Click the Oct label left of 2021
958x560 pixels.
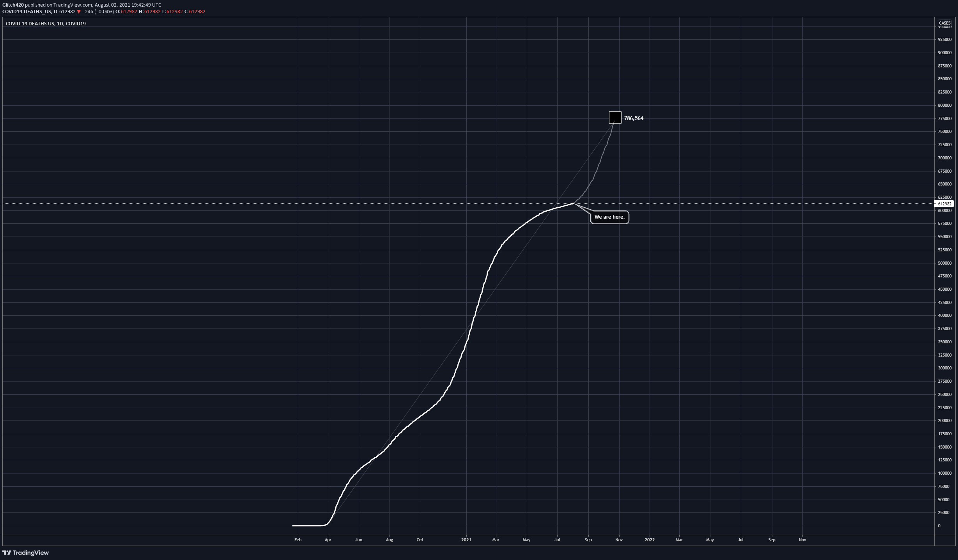420,540
